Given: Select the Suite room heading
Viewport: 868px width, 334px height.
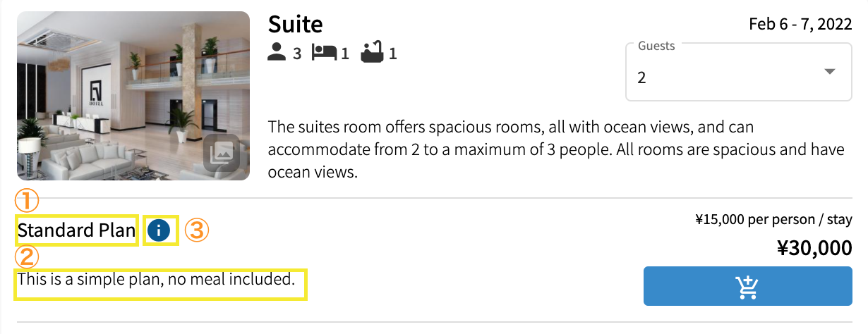Looking at the screenshot, I should coord(295,25).
